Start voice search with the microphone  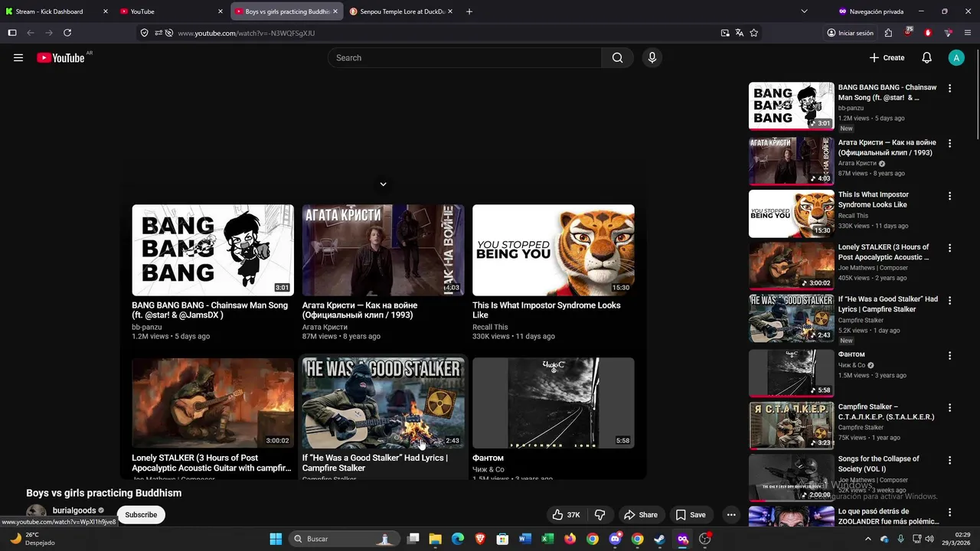pyautogui.click(x=652, y=57)
